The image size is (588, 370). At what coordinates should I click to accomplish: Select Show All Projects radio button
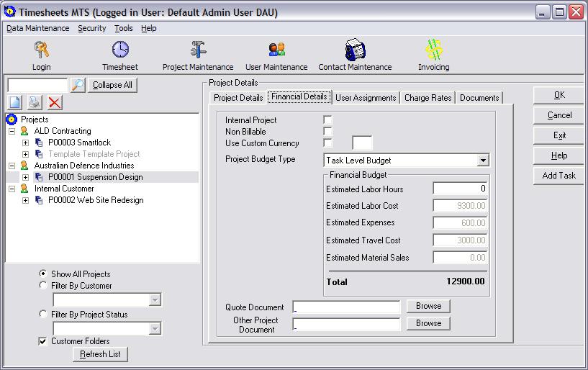43,274
